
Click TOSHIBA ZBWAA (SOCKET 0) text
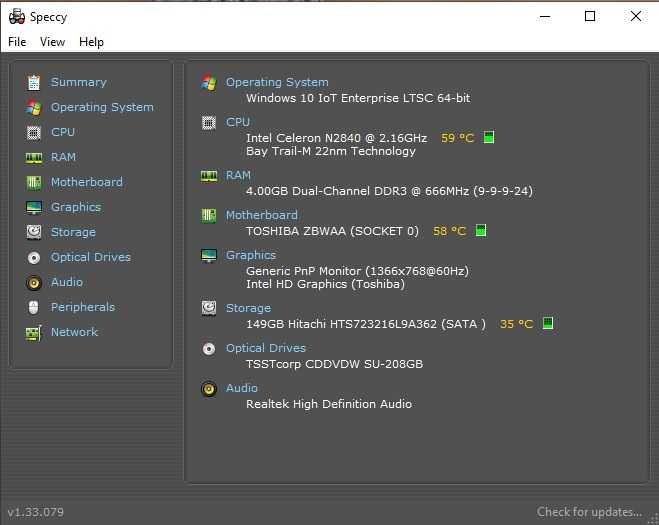point(332,231)
